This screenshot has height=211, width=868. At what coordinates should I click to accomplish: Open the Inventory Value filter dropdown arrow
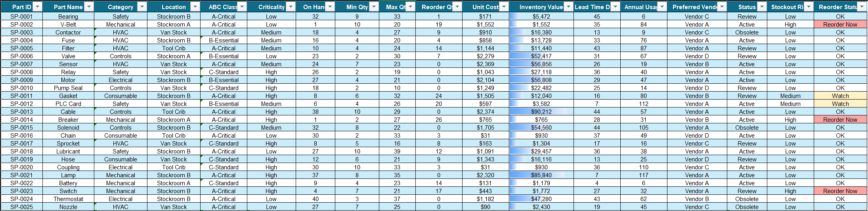pos(569,7)
